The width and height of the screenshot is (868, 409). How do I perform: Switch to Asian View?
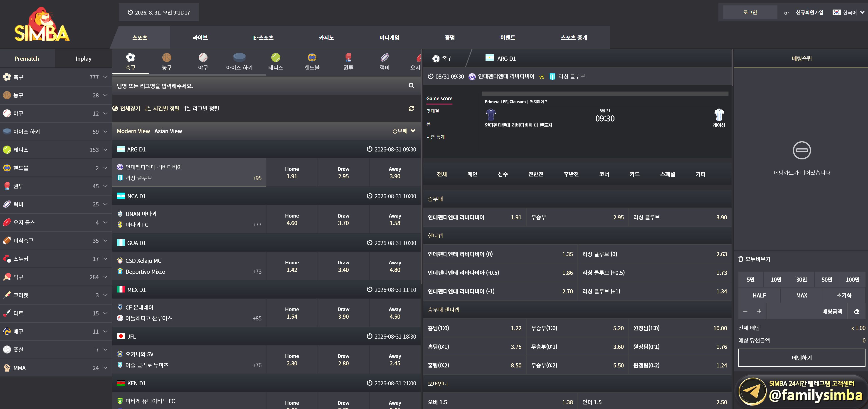click(x=168, y=131)
